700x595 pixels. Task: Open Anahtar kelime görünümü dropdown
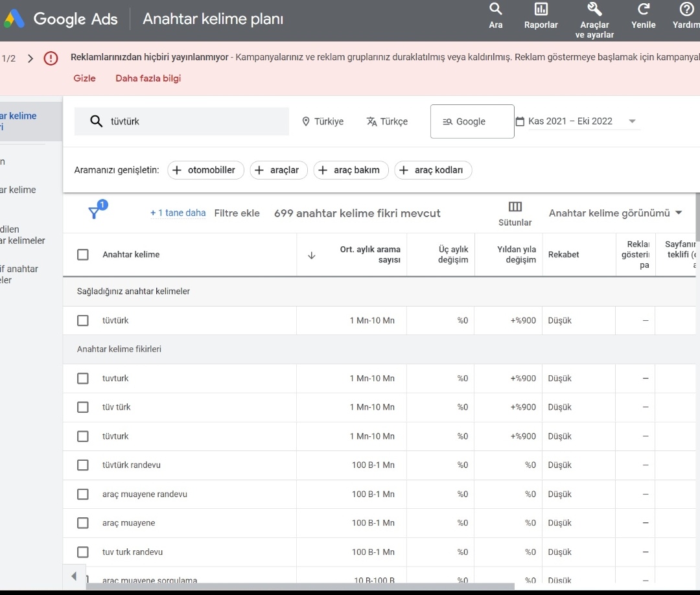coord(616,213)
